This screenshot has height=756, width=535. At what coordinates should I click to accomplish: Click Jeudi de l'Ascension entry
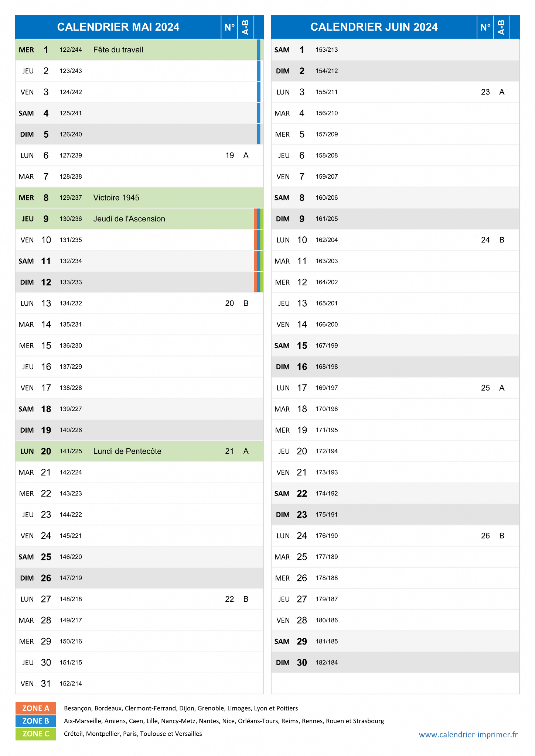[129, 219]
